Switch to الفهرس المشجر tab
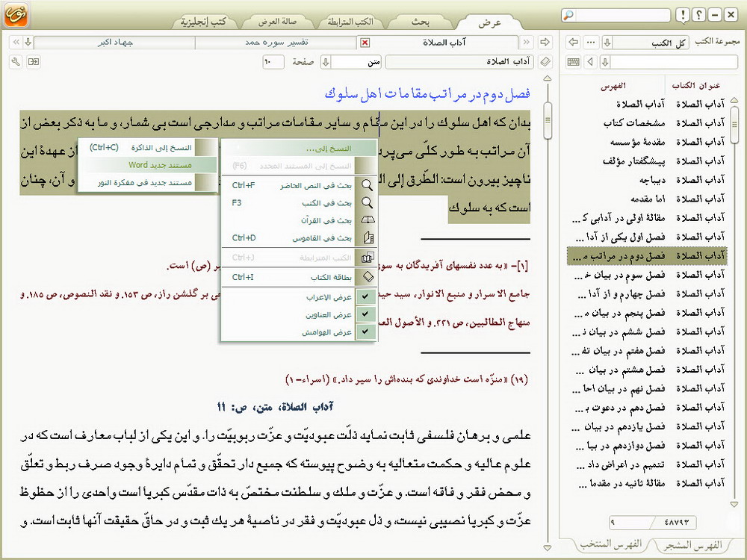 (x=692, y=545)
